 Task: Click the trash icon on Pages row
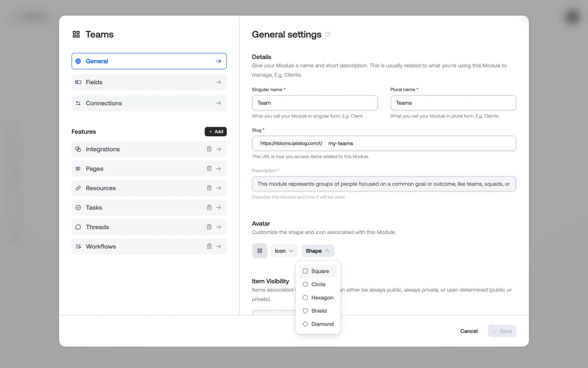(x=209, y=168)
